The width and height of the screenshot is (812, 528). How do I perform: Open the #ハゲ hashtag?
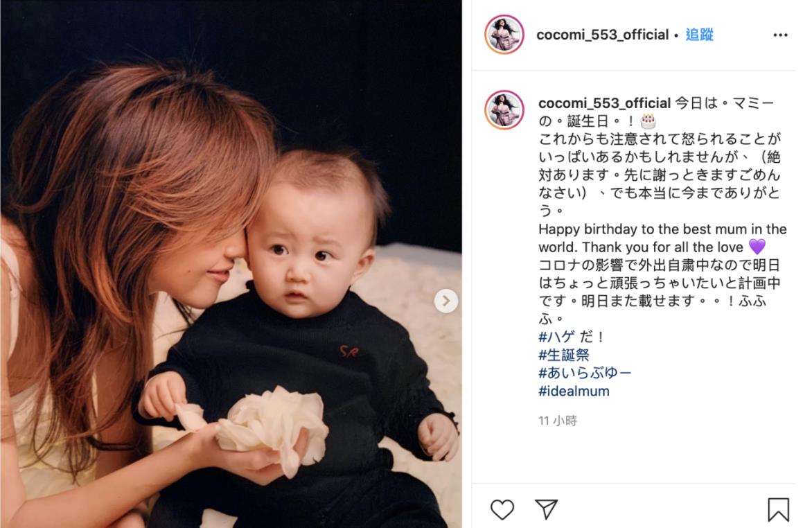pyautogui.click(x=556, y=337)
